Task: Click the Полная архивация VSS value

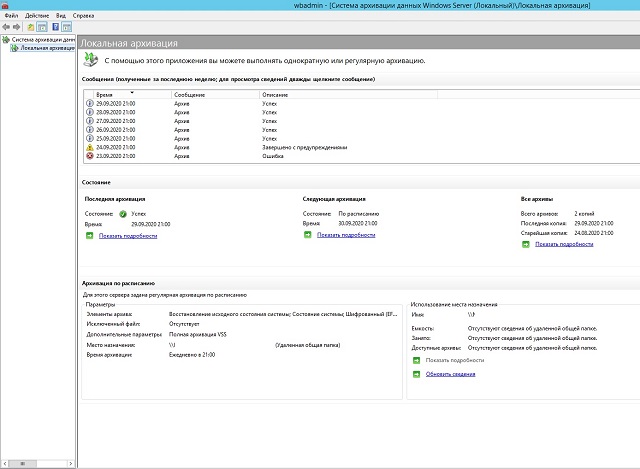Action: [198, 335]
